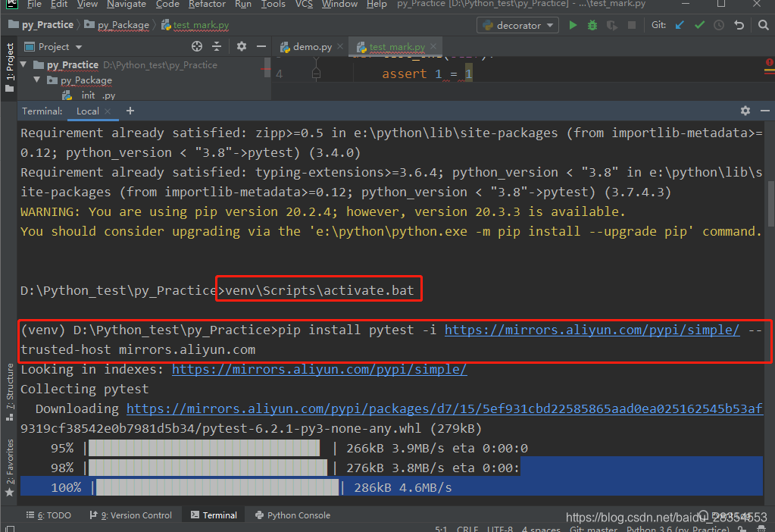Image resolution: width=775 pixels, height=532 pixels.
Task: Switch to the demo.py editor tab
Action: point(310,45)
